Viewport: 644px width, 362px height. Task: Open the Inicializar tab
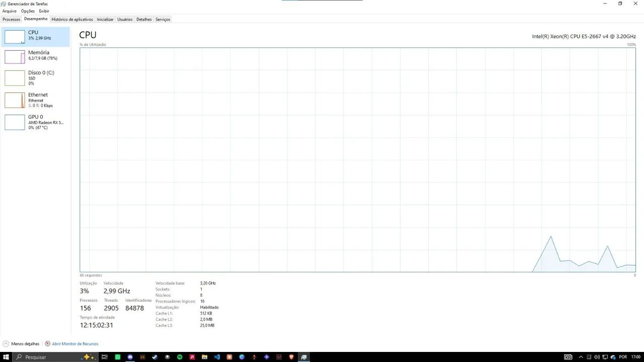[x=105, y=20]
